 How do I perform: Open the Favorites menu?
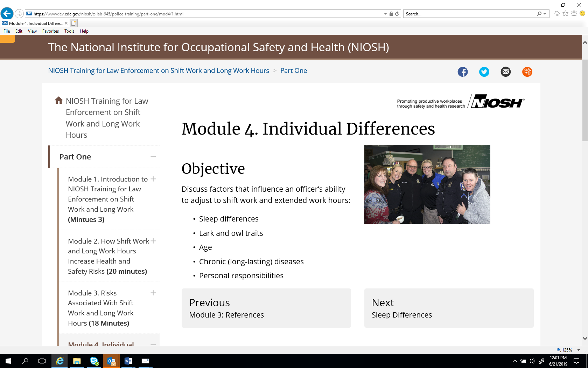point(50,31)
